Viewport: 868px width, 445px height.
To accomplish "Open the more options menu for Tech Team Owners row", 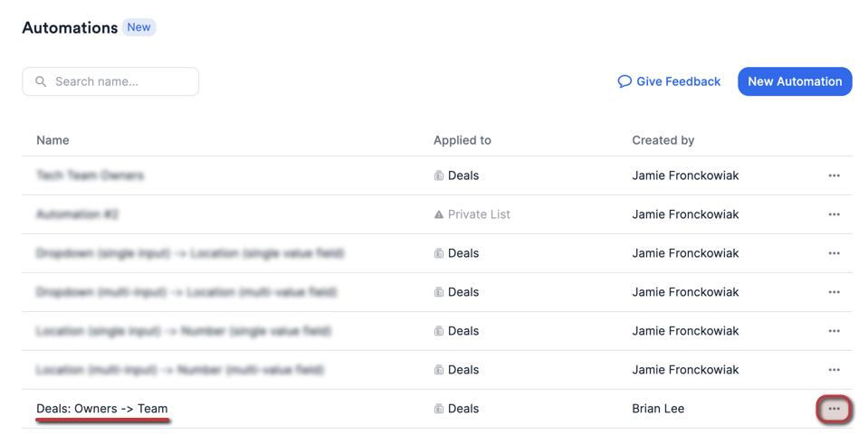I will pyautogui.click(x=834, y=175).
